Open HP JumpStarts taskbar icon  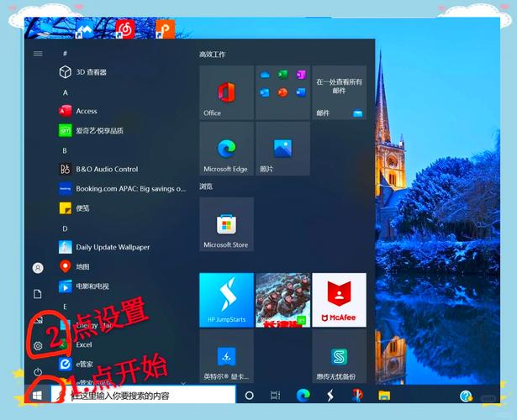coord(330,396)
